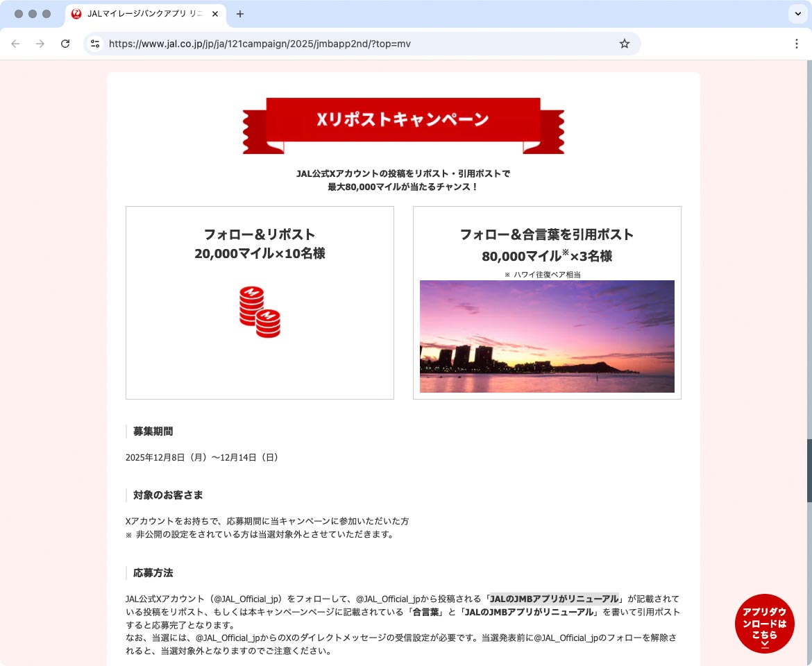The width and height of the screenshot is (812, 666).
Task: Click the Xリポストキャンペーン ribbon banner
Action: tap(403, 118)
